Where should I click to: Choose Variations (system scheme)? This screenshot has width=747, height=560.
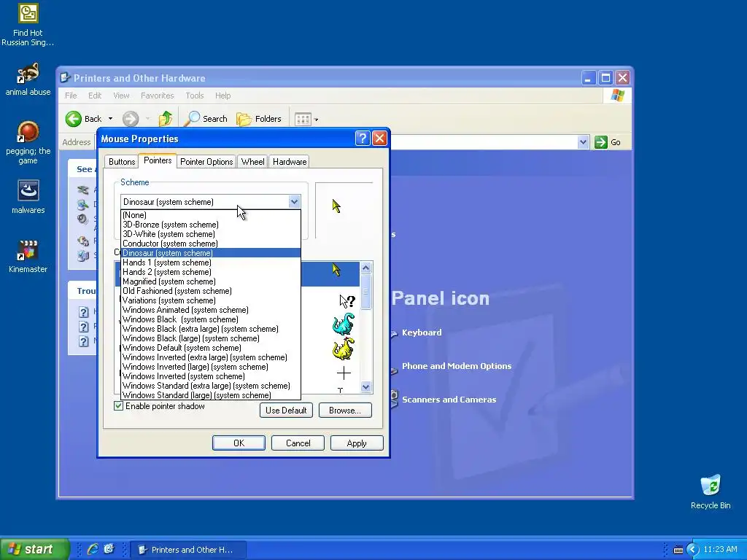(211, 300)
